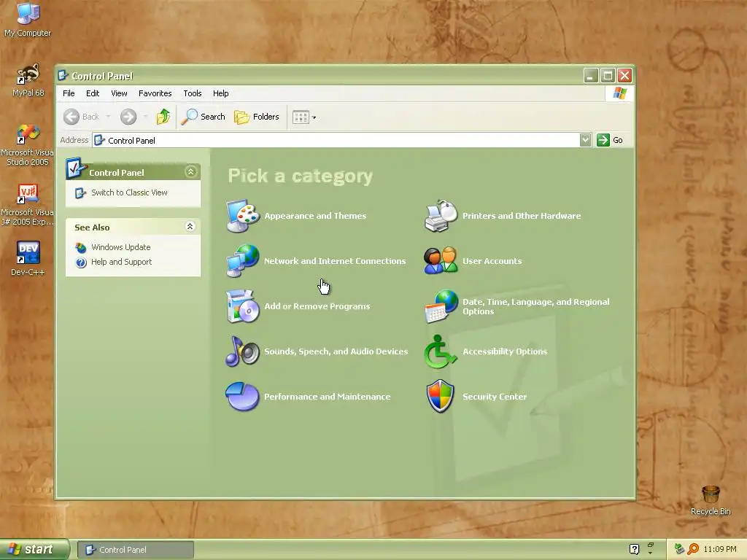Open Network and Internet Connections globe icon

coord(242,260)
